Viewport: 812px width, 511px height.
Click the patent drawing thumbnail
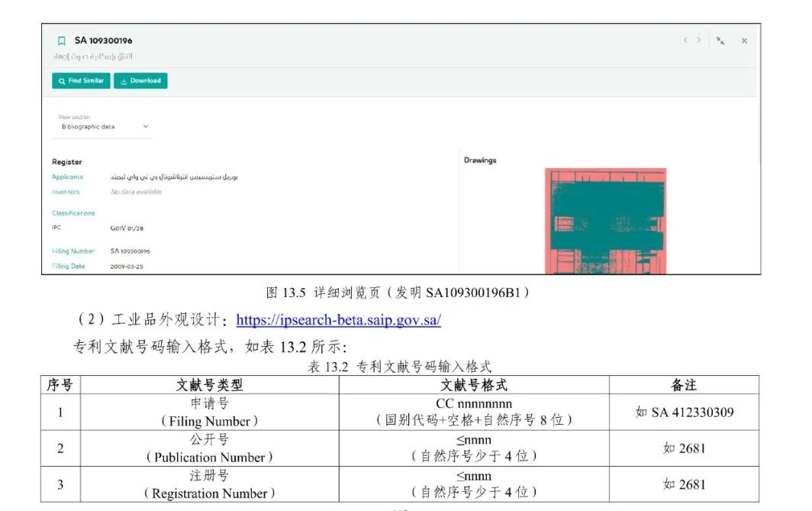point(605,221)
